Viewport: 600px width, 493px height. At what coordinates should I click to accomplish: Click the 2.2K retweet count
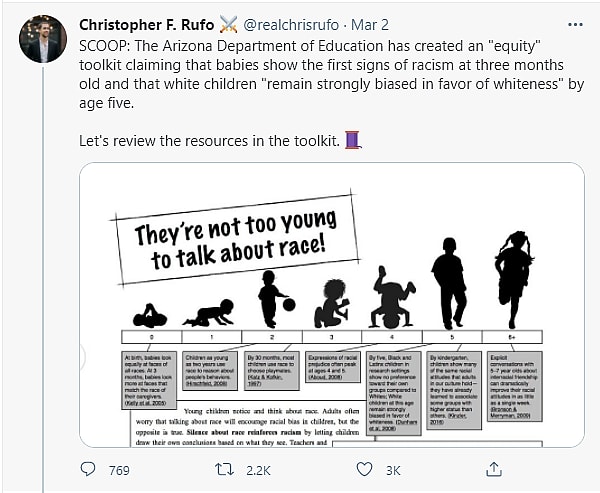click(x=258, y=470)
